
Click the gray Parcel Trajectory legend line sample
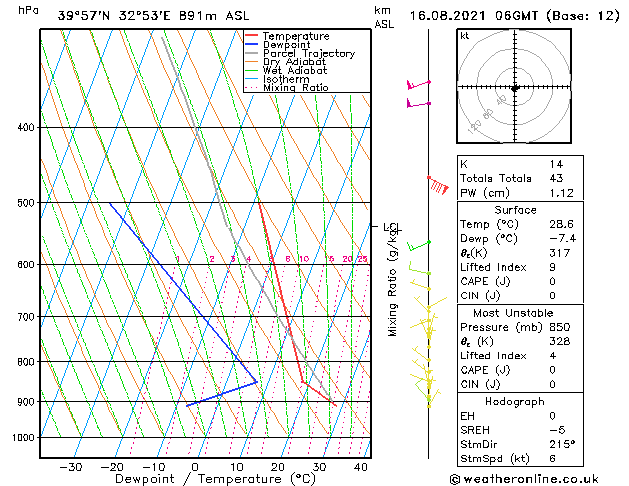pyautogui.click(x=251, y=53)
